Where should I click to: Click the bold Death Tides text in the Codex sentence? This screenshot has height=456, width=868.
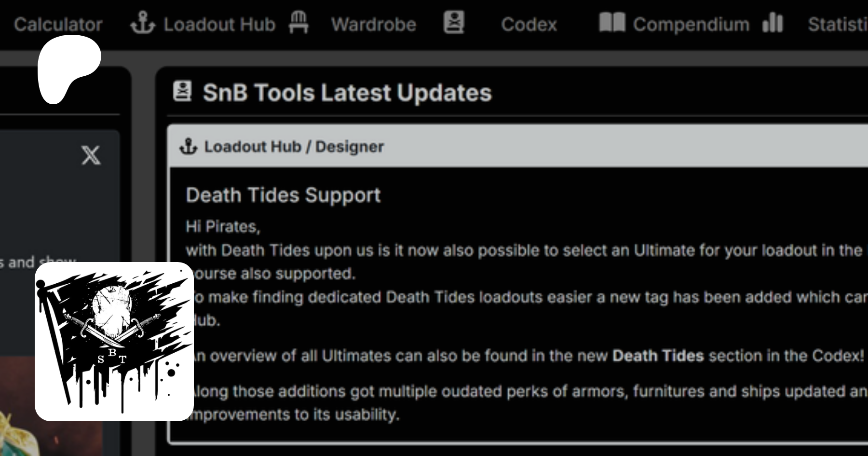click(658, 356)
